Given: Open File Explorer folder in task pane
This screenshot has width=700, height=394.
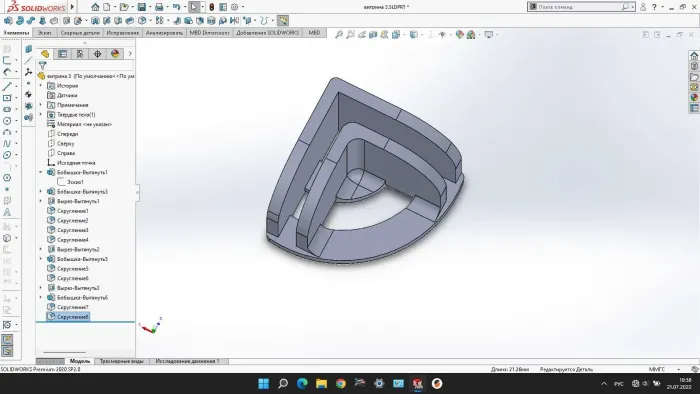Looking at the screenshot, I should [694, 77].
